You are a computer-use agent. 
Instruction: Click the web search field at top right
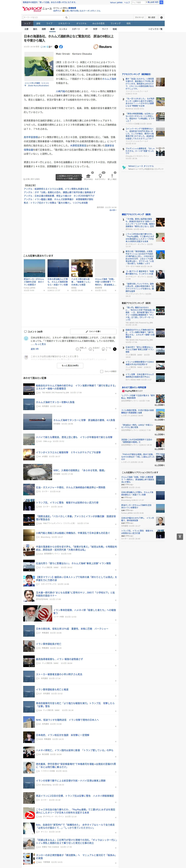[138, 2]
